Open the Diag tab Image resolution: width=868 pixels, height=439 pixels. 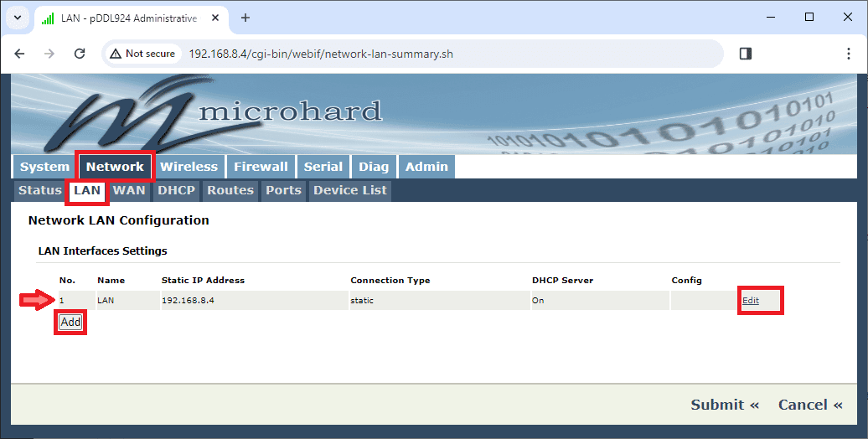(x=374, y=167)
